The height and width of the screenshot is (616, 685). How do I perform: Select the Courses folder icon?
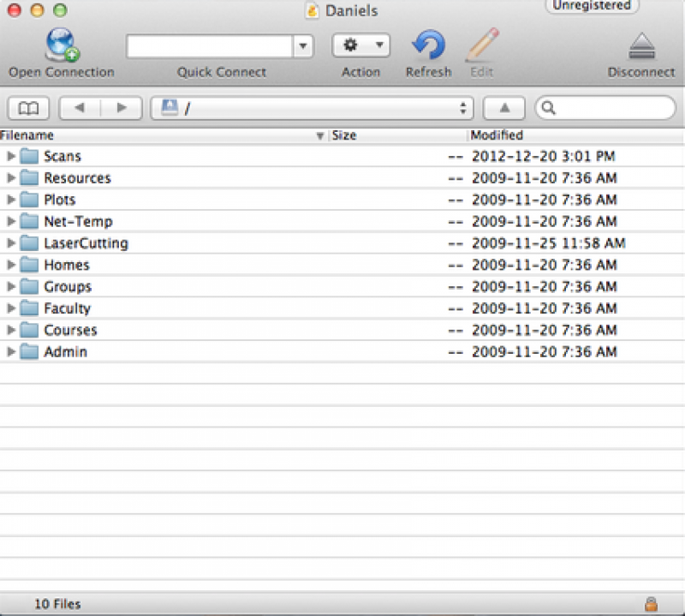(29, 330)
